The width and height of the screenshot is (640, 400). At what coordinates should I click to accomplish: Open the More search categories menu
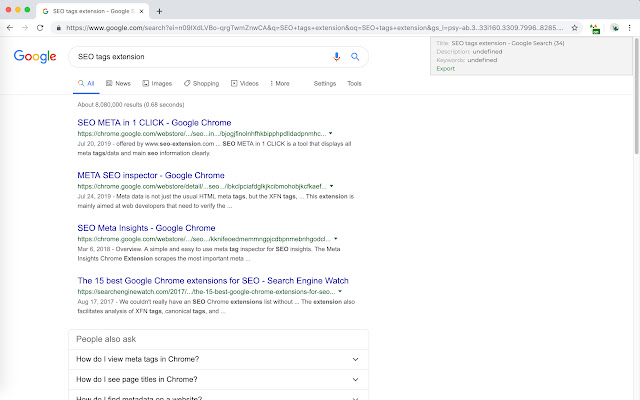coord(280,83)
